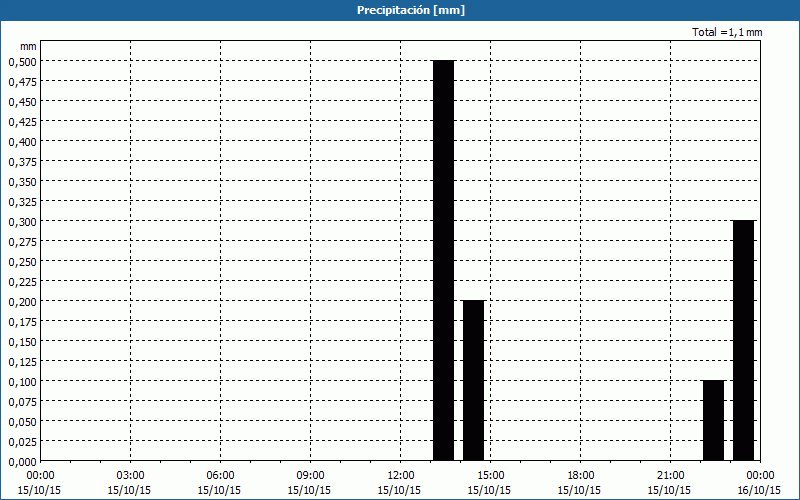The image size is (800, 500).
Task: Click the 03:00 time axis label
Action: [130, 476]
